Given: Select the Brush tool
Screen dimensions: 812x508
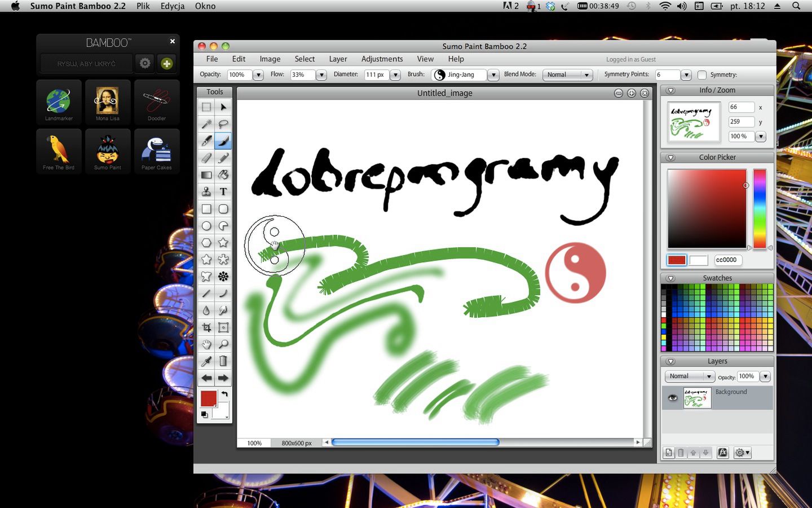Looking at the screenshot, I should (x=223, y=141).
